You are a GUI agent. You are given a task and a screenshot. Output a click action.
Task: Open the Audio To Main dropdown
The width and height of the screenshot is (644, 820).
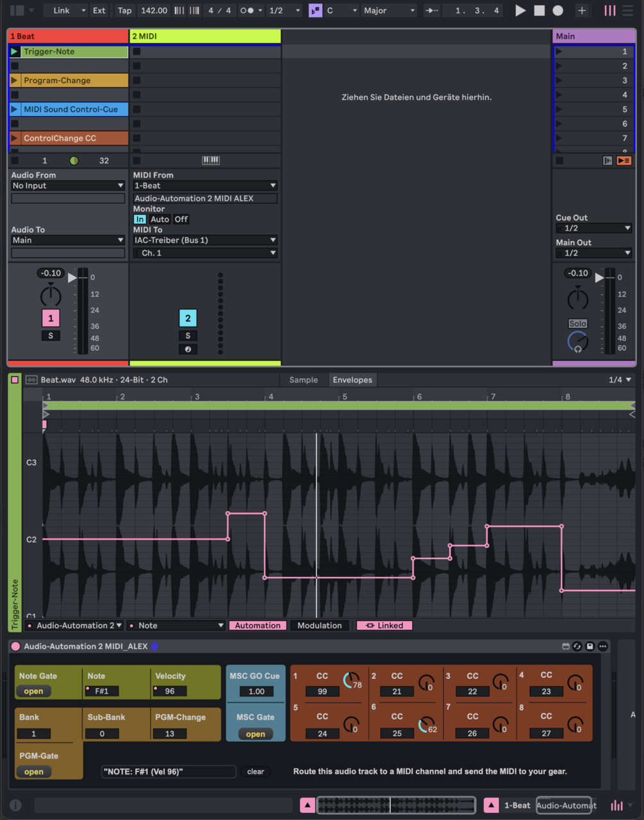coord(68,240)
